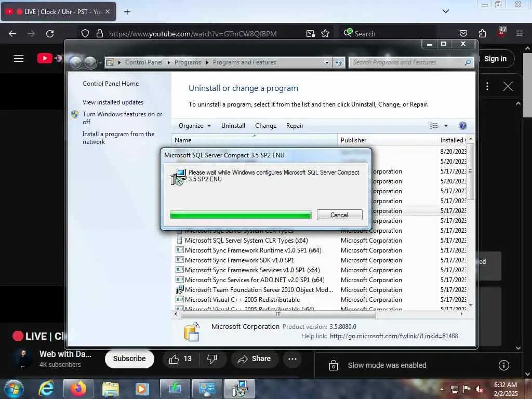Like the video with thumbs up
532x399 pixels.
coord(180,358)
